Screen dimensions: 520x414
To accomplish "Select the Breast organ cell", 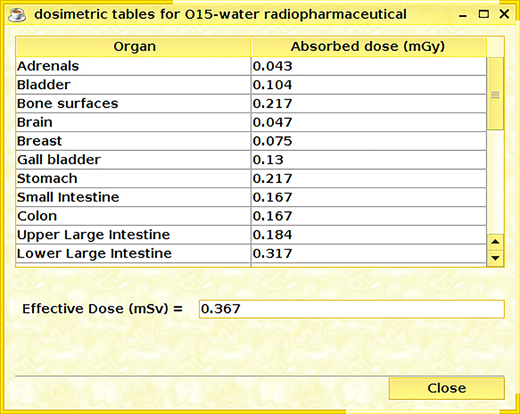I will click(133, 141).
